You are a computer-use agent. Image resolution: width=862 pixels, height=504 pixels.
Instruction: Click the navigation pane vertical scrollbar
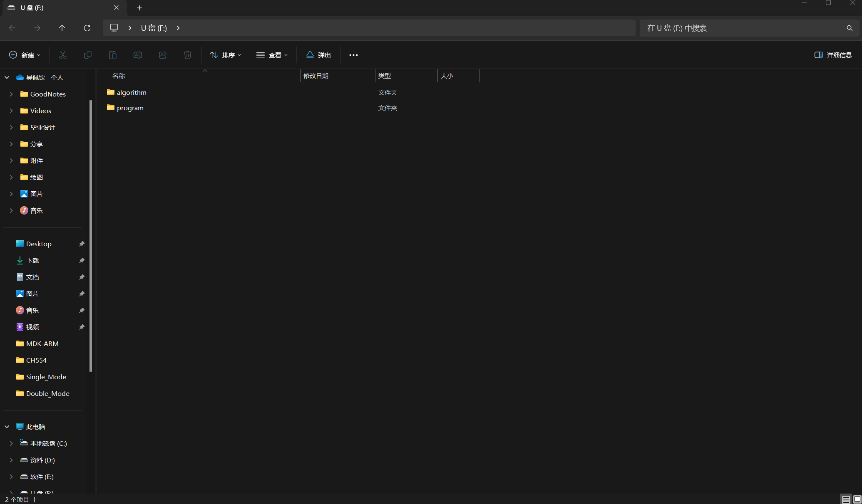(91, 235)
